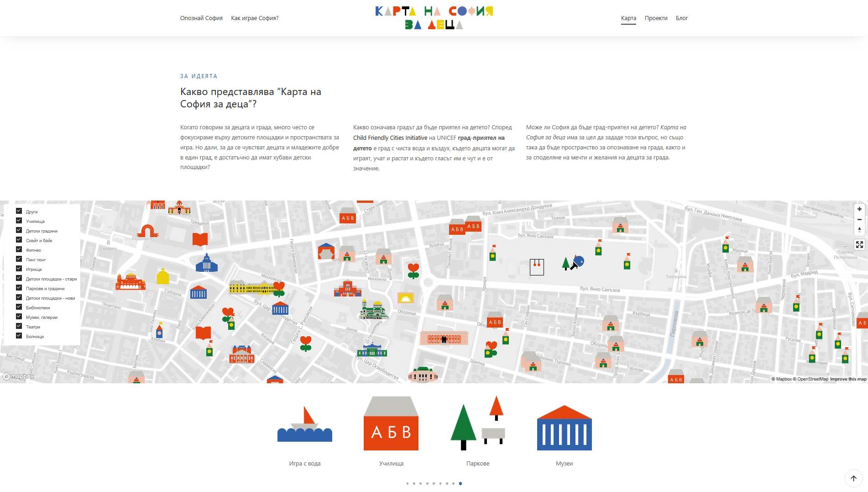868x492 pixels.
Task: Click the АБВ school marker near Стара планина
Action: [348, 216]
